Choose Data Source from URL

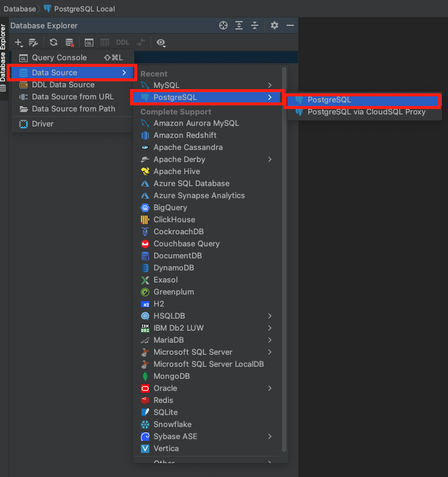tap(73, 97)
